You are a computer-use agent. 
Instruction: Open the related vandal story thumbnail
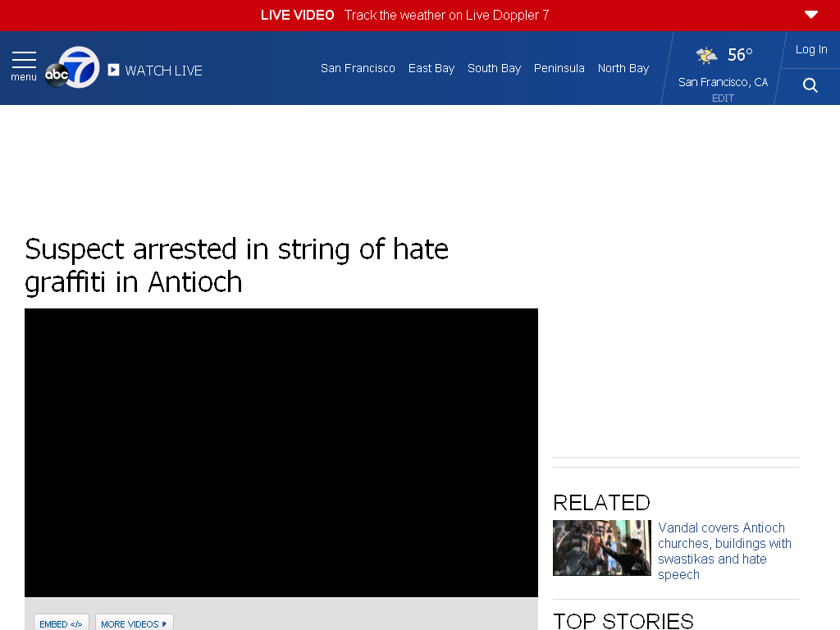[601, 547]
